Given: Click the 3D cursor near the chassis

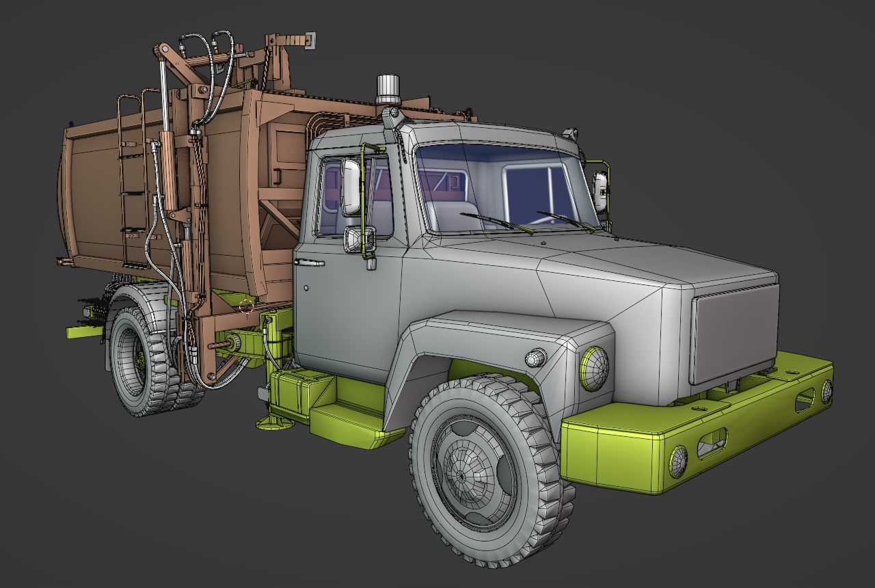Looking at the screenshot, I should pyautogui.click(x=247, y=306).
